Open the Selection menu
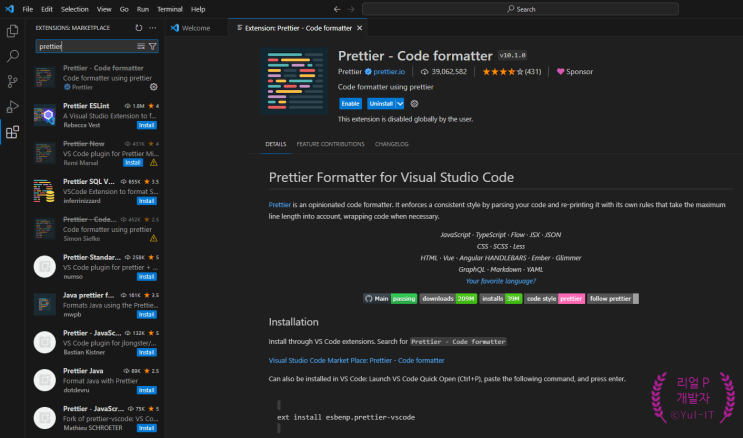 coord(74,9)
